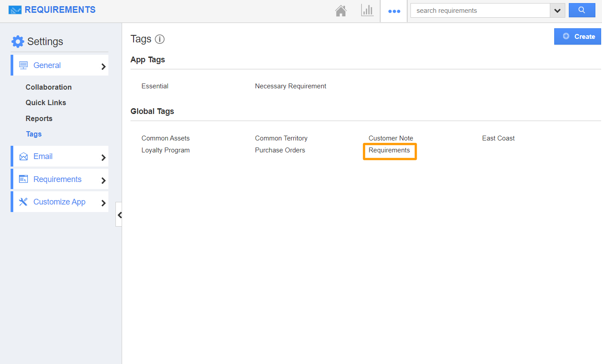Open Reports under General settings
Viewport: 602px width, 364px height.
click(x=39, y=118)
